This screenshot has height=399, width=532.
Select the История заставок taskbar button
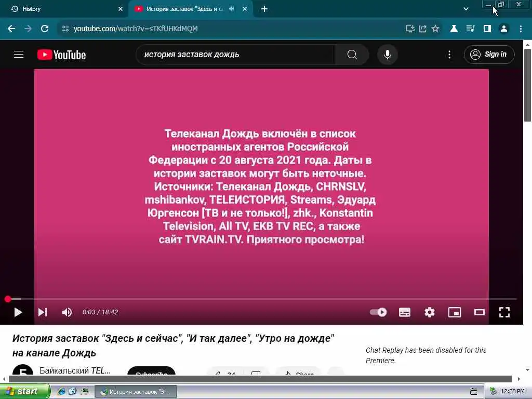tap(136, 392)
